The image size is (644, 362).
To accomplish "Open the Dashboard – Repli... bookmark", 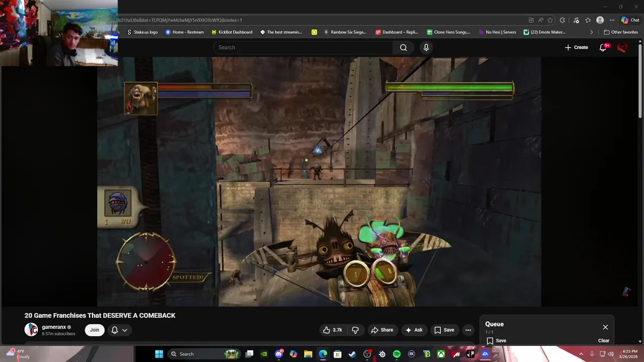I will point(397,32).
